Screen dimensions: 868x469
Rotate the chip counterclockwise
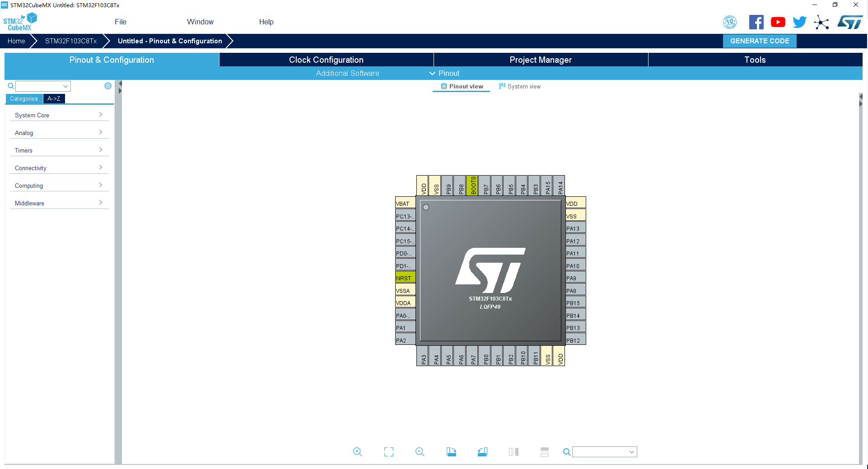coord(482,452)
